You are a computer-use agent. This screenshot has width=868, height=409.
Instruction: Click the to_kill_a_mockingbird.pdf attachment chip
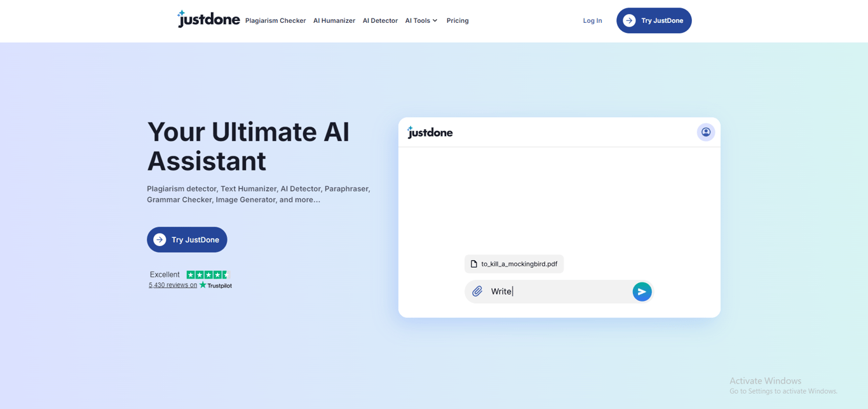[x=514, y=264]
